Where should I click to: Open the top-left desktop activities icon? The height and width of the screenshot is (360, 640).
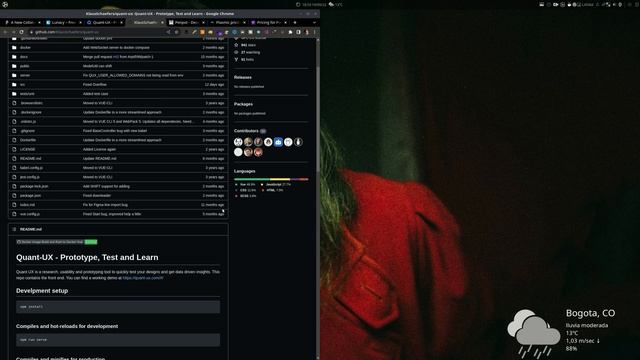click(5, 4)
